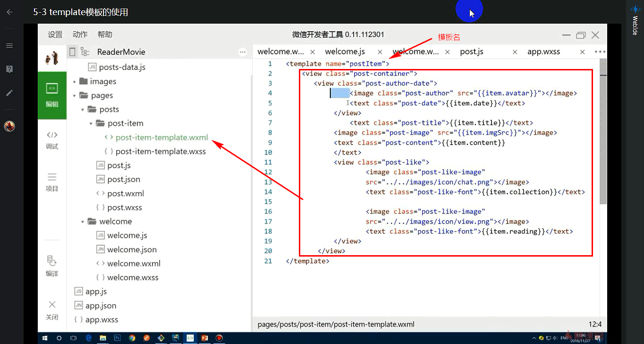Viewport: 644px width, 344px height.
Task: Click the editor vertical scrollbar thumb
Action: pos(603,131)
